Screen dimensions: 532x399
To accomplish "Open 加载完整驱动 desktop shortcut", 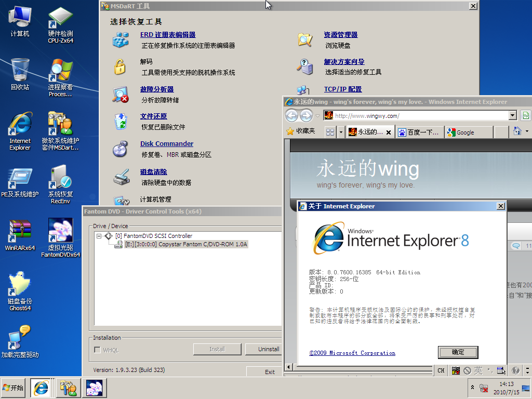I will (20, 341).
